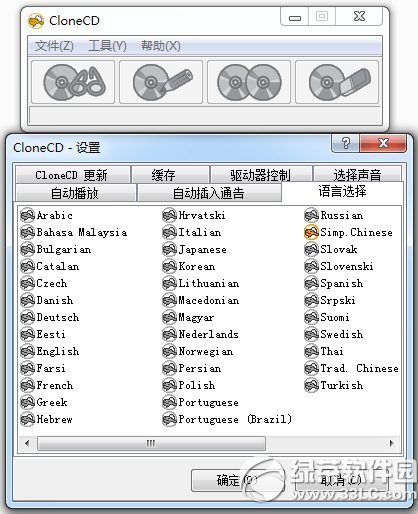Click the icon beside Catalan

click(x=27, y=266)
